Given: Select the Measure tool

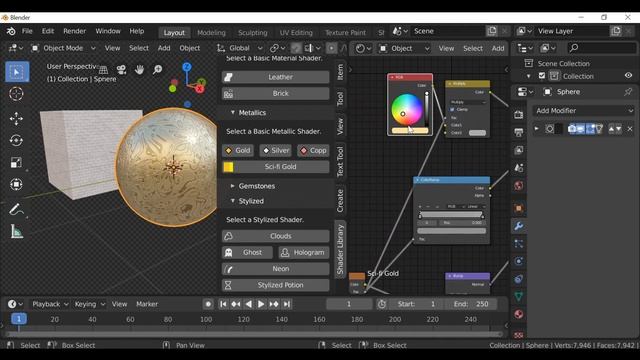Looking at the screenshot, I should 16,231.
